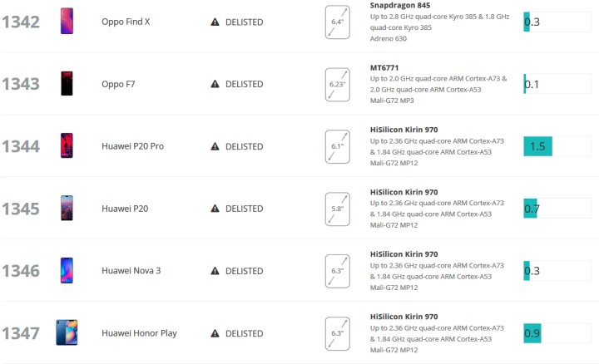Screen dimensions: 599x364
Task: Go to the Huawei Nova 3 page
Action: 131,271
